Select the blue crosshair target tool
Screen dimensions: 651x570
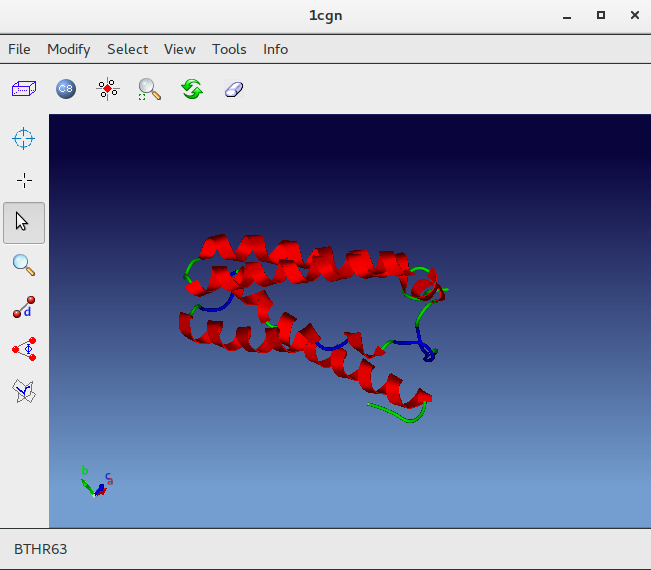24,138
